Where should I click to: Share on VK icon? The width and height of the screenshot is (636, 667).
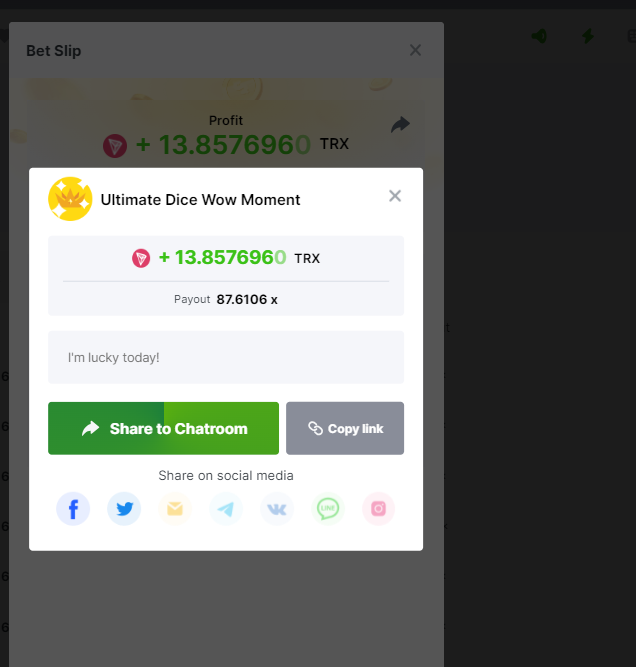coord(277,509)
